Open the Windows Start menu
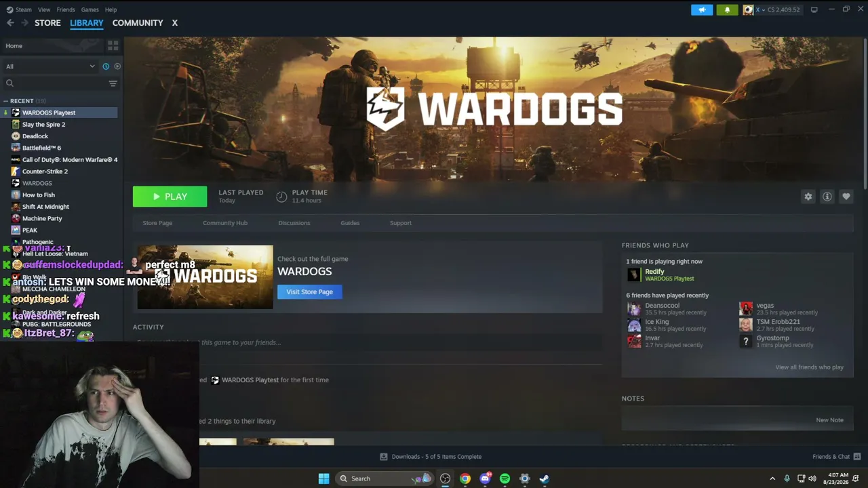The image size is (868, 488). tap(323, 479)
